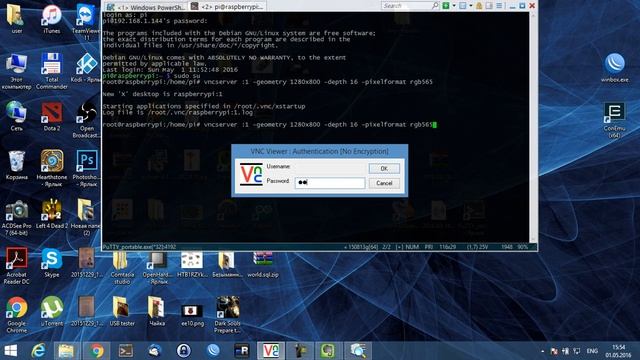Show hidden tray icons arrow
The image size is (640, 360).
pos(542,351)
